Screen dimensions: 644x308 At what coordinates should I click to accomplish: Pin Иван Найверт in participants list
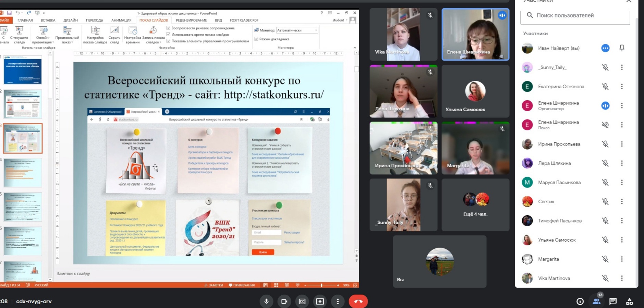(x=622, y=48)
